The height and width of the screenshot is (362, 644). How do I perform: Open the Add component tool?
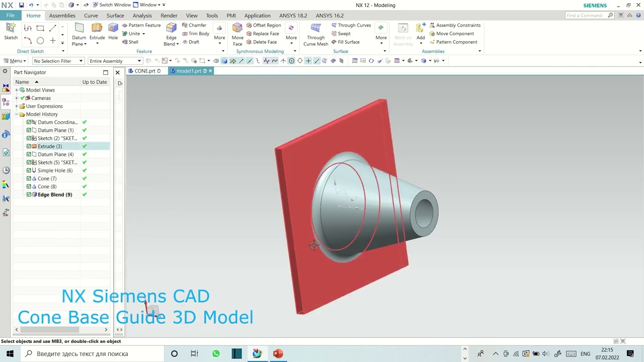click(421, 32)
